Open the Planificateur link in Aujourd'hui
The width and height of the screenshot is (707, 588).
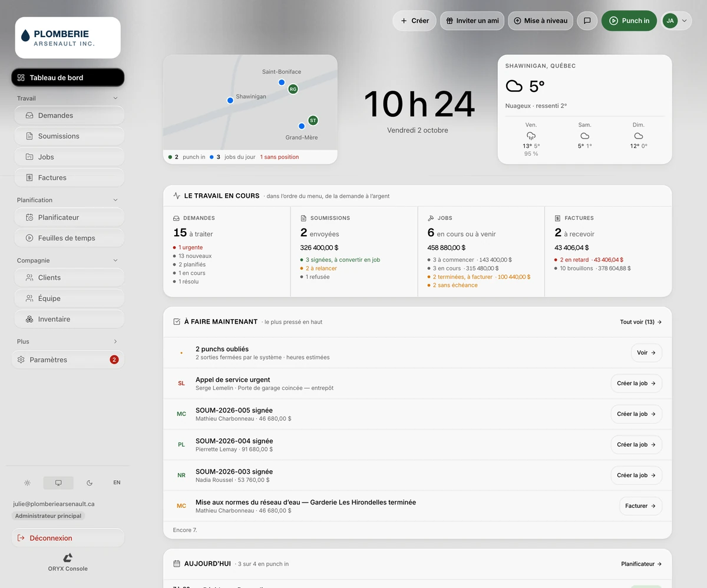(642, 564)
